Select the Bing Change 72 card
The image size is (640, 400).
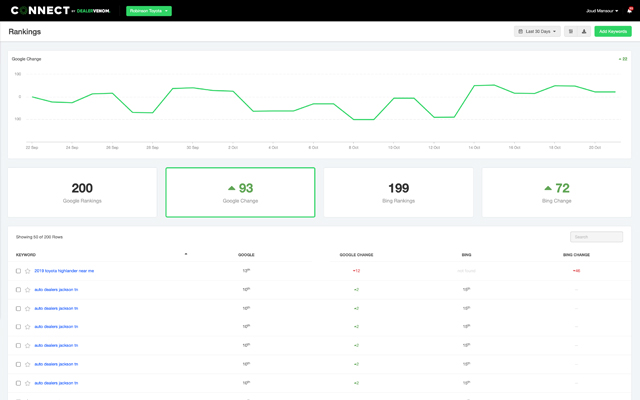click(x=557, y=192)
